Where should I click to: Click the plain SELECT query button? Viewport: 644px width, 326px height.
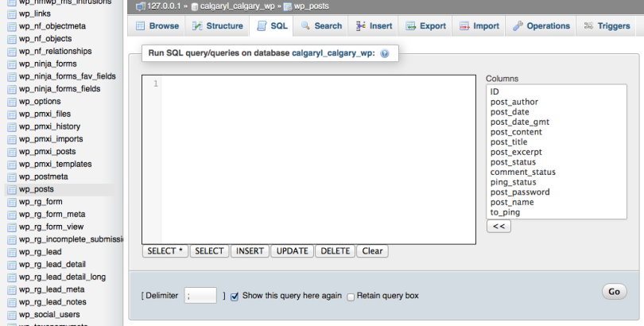click(209, 251)
